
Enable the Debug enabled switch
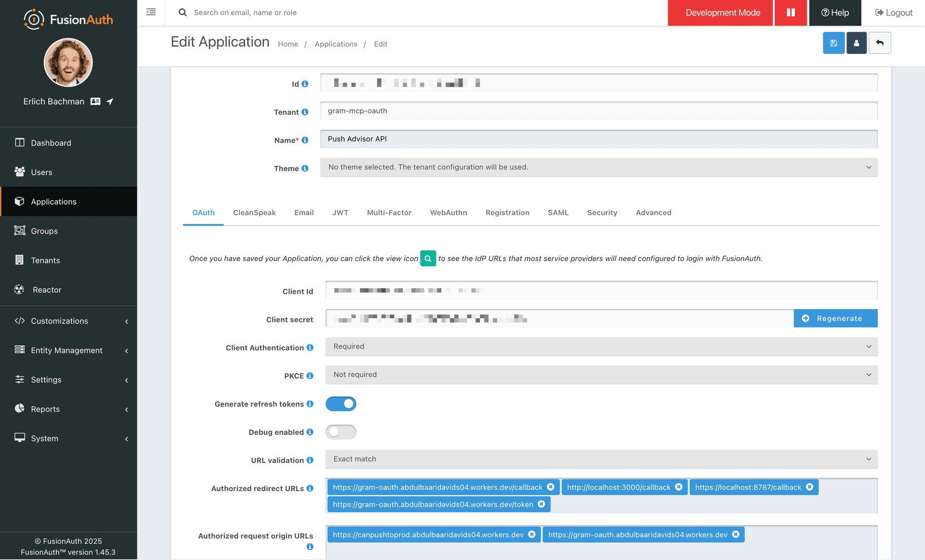pyautogui.click(x=341, y=432)
